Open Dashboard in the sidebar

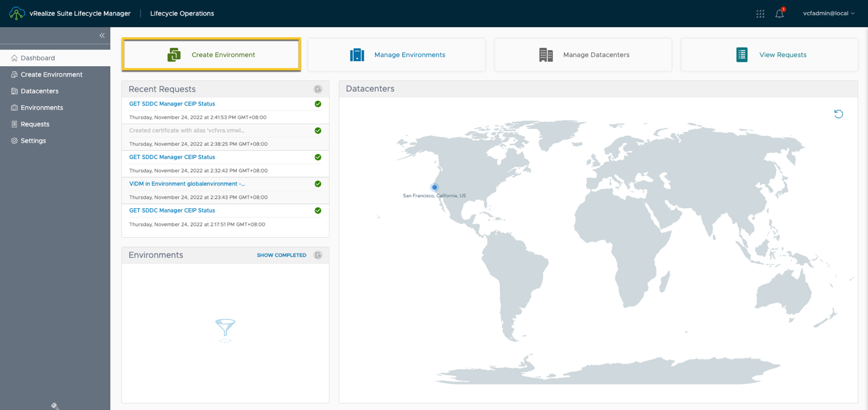coord(55,58)
